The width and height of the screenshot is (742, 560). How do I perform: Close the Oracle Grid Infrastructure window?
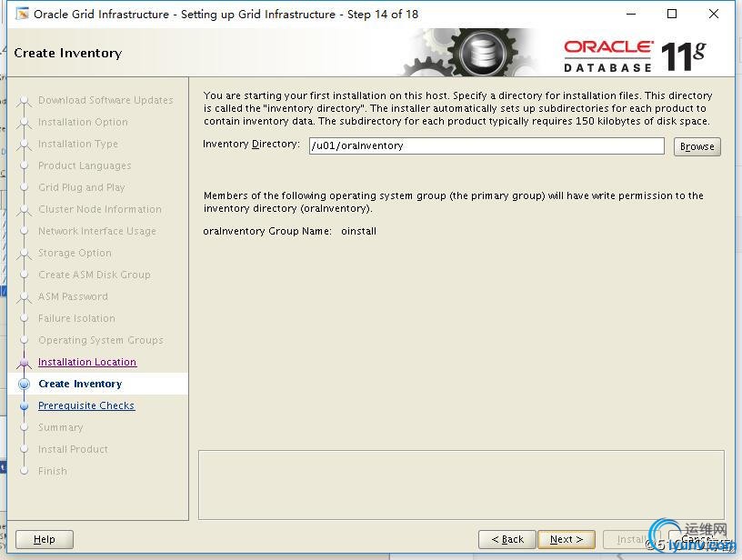coord(714,14)
